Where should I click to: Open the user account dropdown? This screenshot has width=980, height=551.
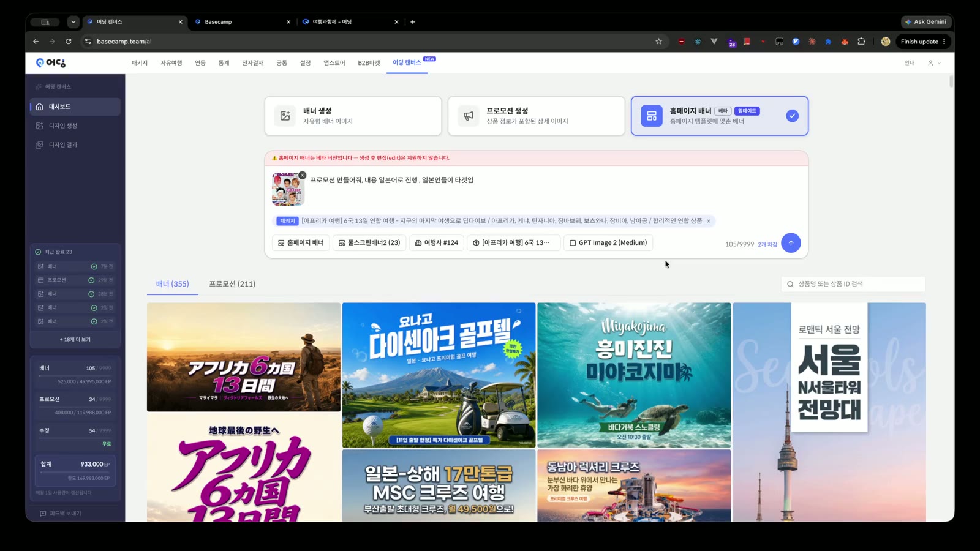(x=934, y=63)
